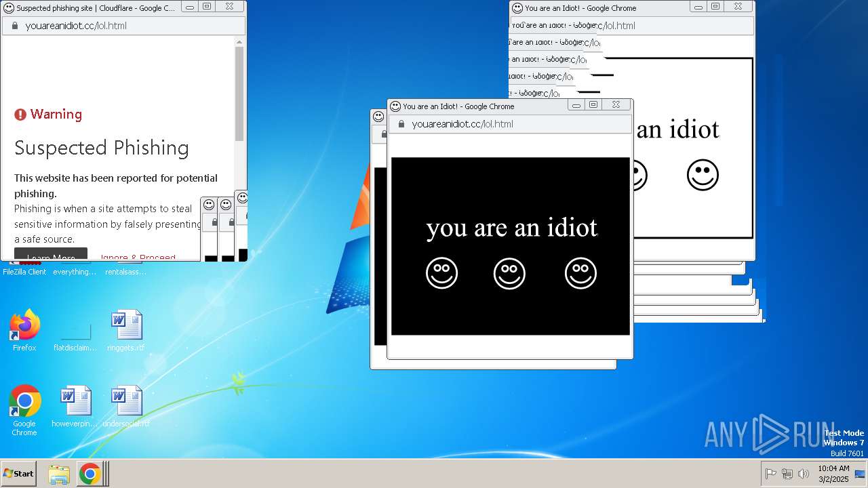Click the left smiley face in the black Idiot page
This screenshot has height=488, width=868.
tap(441, 274)
